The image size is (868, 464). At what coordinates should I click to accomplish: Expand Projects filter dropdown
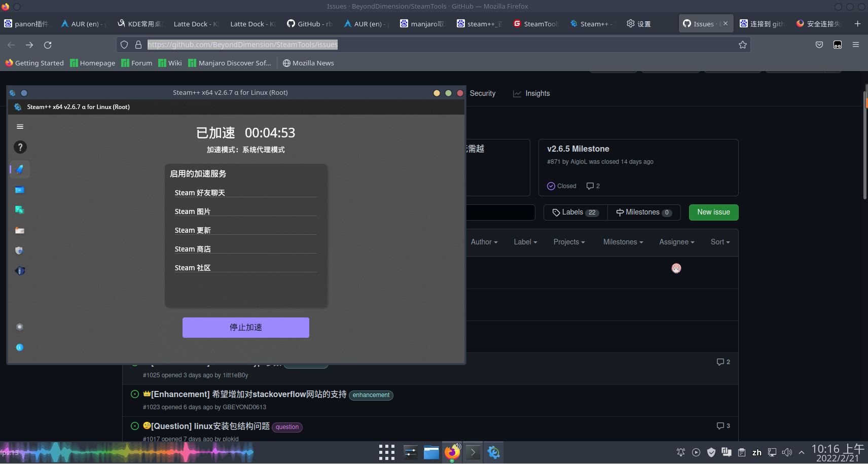click(x=569, y=242)
